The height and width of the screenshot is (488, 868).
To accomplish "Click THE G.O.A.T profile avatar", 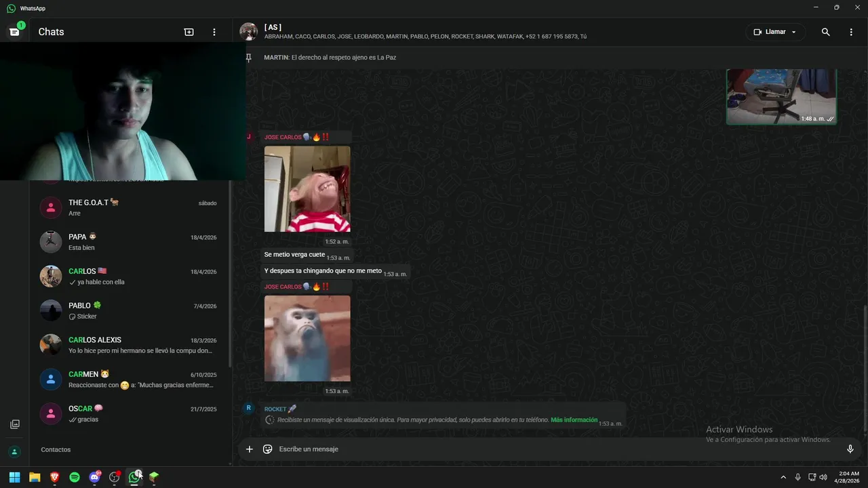I will [x=51, y=207].
